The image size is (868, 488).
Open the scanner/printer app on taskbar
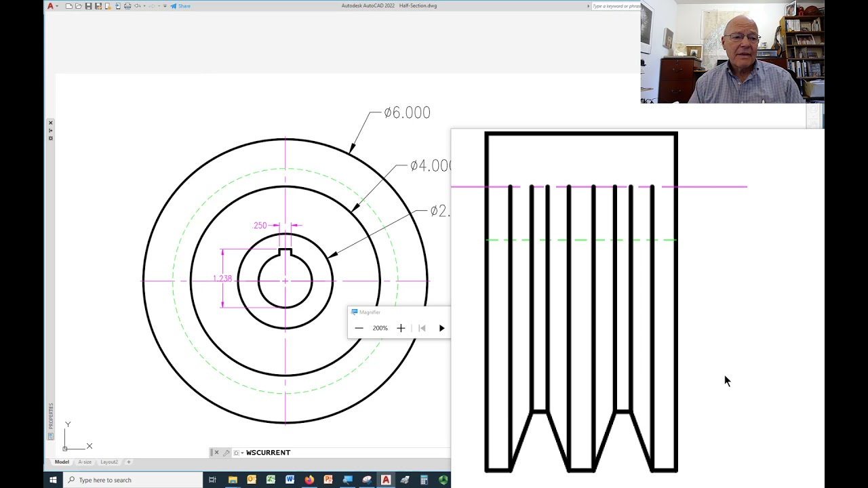[x=405, y=480]
